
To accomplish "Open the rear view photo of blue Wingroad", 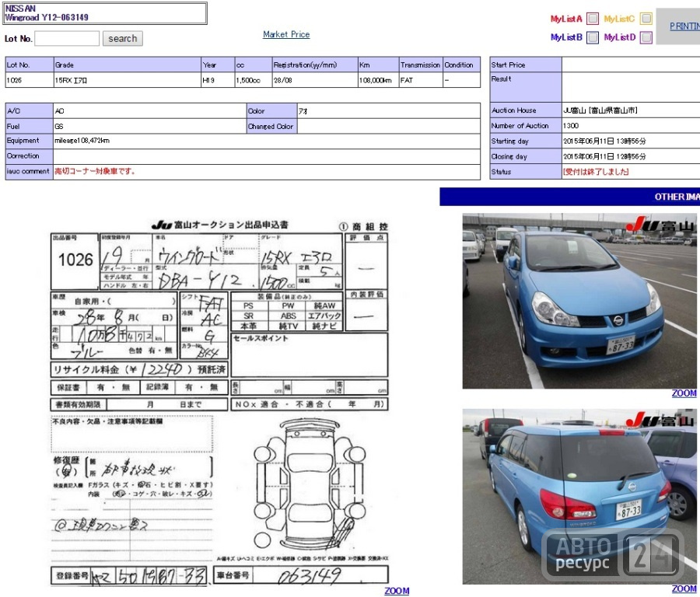I will (579, 496).
